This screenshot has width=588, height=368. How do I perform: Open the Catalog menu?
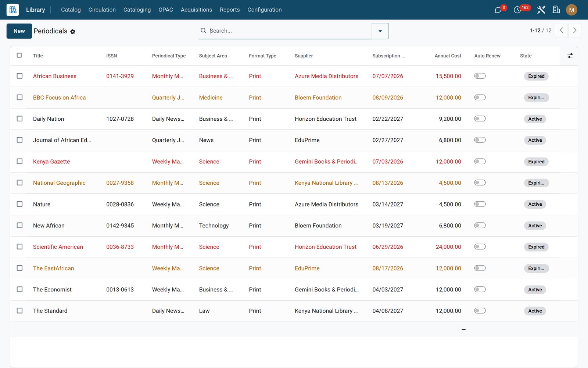point(71,10)
